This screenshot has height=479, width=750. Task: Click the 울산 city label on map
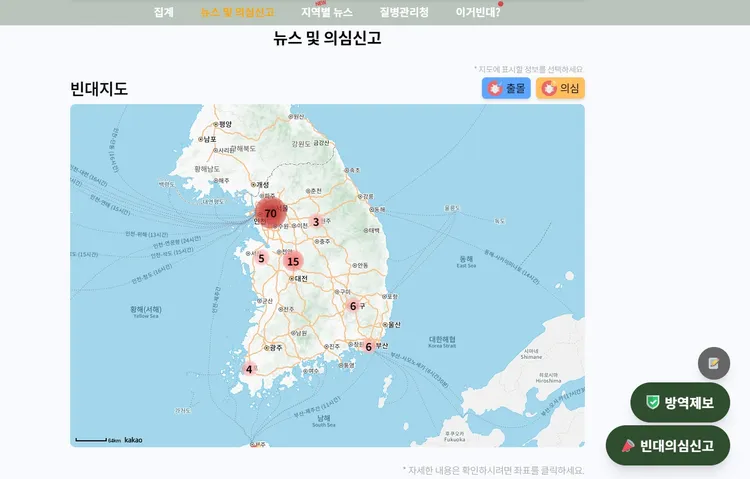[392, 324]
